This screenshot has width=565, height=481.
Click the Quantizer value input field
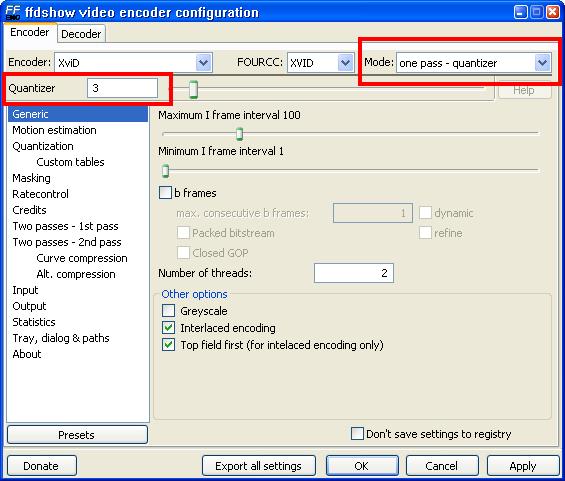click(x=123, y=88)
